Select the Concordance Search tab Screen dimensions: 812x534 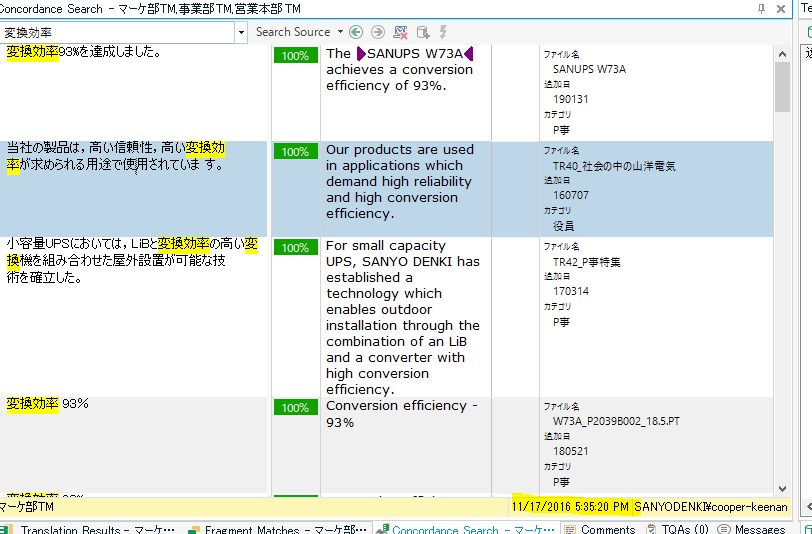click(x=466, y=529)
